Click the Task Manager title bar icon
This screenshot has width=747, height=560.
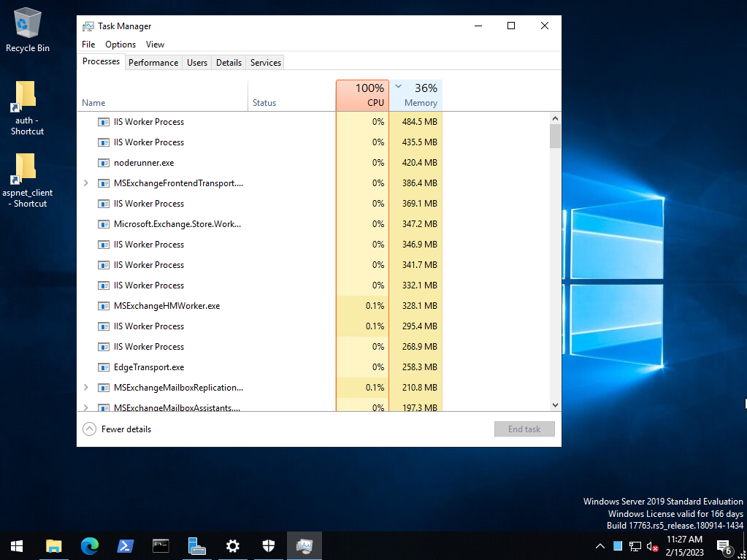(88, 26)
